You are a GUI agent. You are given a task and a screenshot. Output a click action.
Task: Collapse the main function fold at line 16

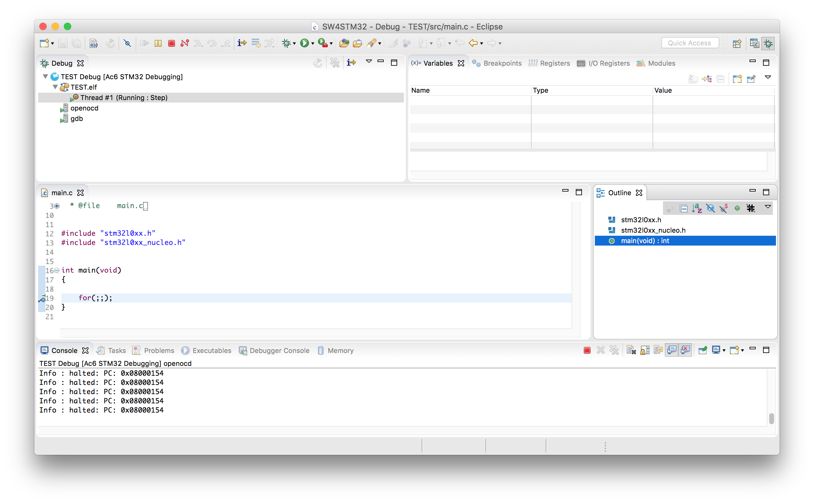pyautogui.click(x=57, y=270)
